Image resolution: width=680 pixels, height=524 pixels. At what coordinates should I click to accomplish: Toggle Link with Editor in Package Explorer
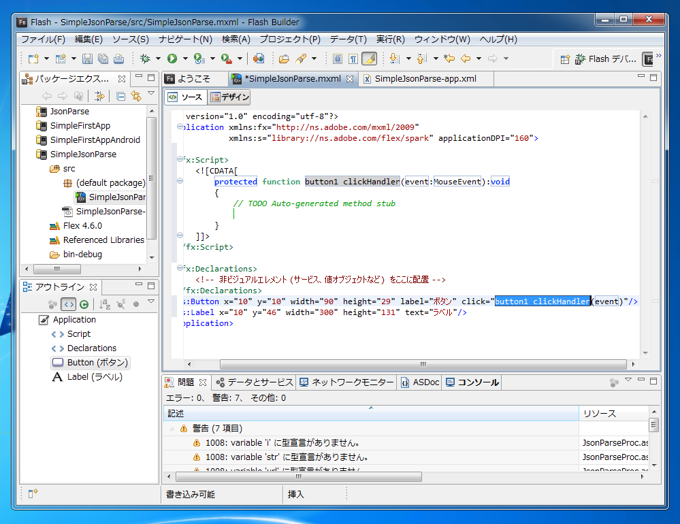pos(136,96)
